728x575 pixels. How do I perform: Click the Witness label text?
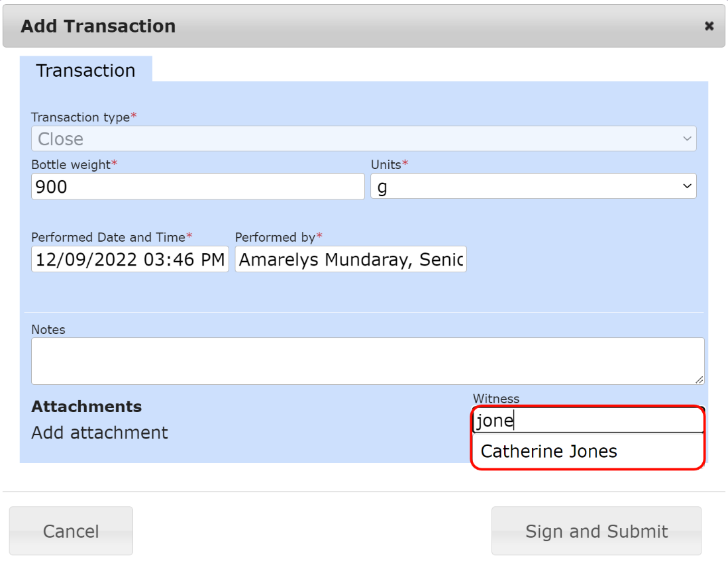tap(495, 399)
